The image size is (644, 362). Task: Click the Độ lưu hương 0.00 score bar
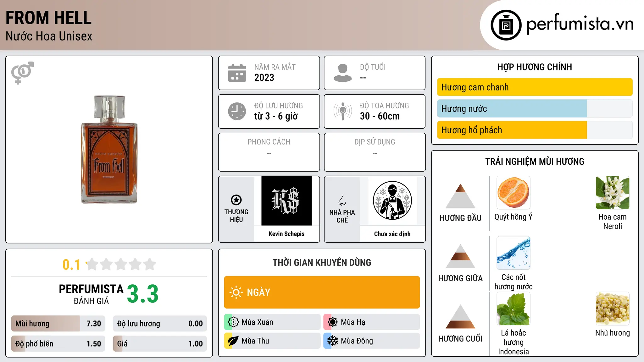coord(160,324)
